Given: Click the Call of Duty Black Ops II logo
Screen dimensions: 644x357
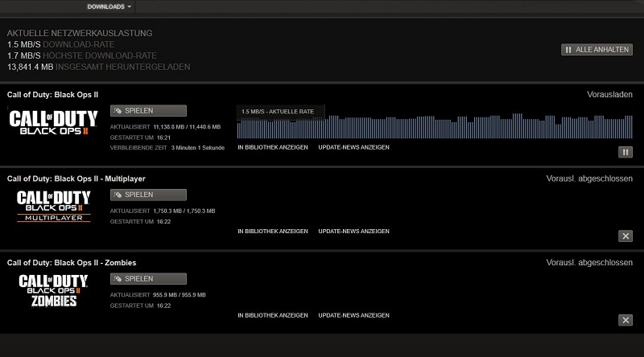Looking at the screenshot, I should [x=53, y=122].
